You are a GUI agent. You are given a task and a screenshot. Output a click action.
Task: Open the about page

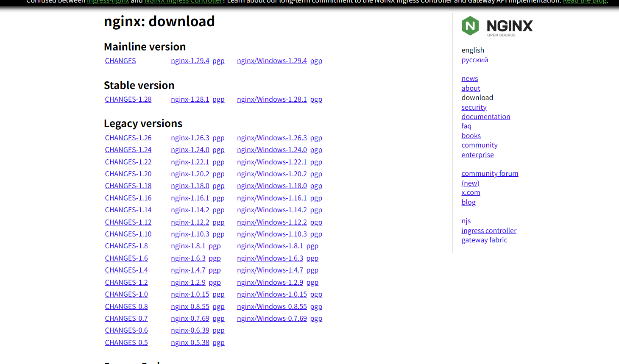pos(471,89)
